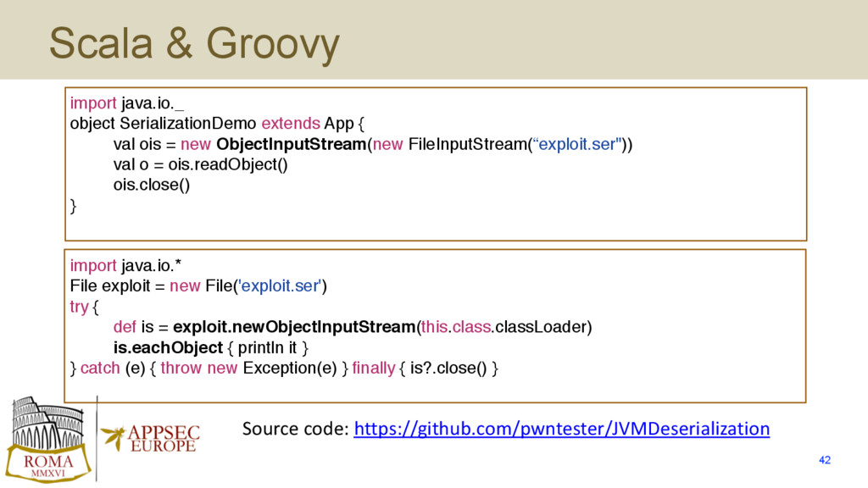Screen dimensions: 868x488
Task: Click the "Source code:" label
Action: pos(296,429)
